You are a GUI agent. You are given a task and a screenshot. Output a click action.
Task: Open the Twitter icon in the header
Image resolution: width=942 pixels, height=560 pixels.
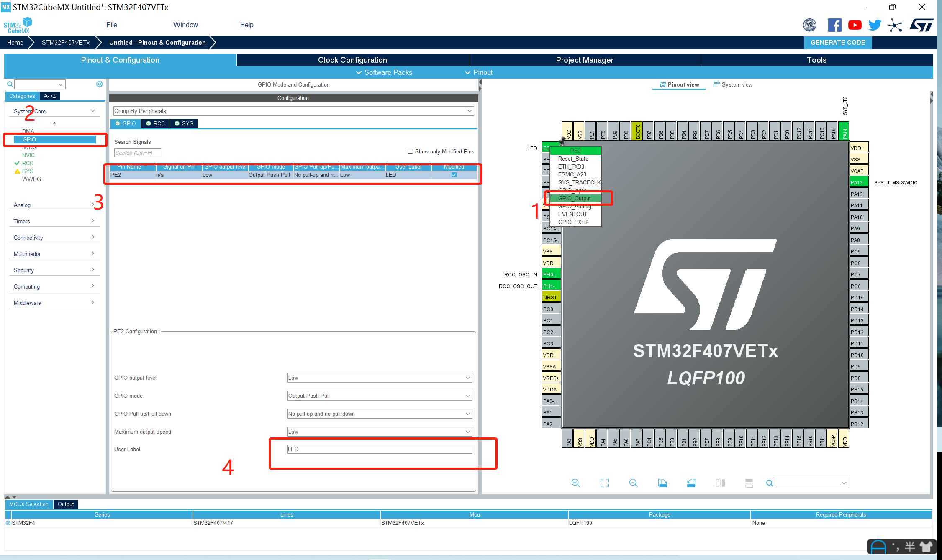click(874, 25)
